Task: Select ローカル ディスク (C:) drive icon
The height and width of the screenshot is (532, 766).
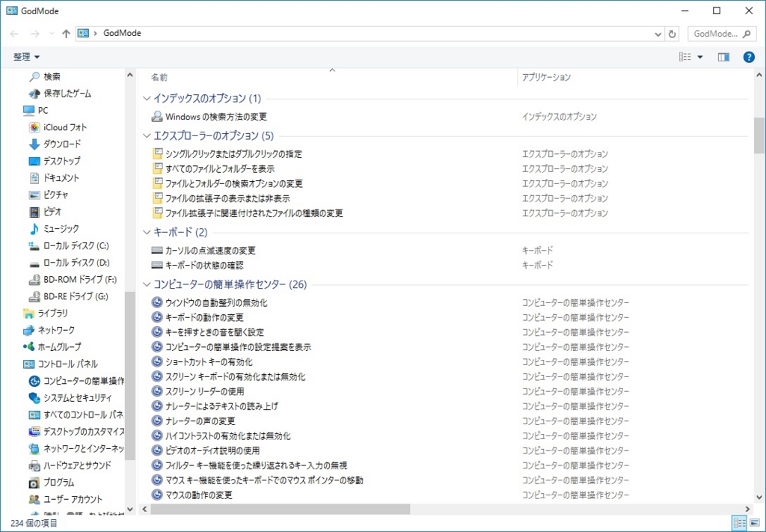Action: [34, 245]
